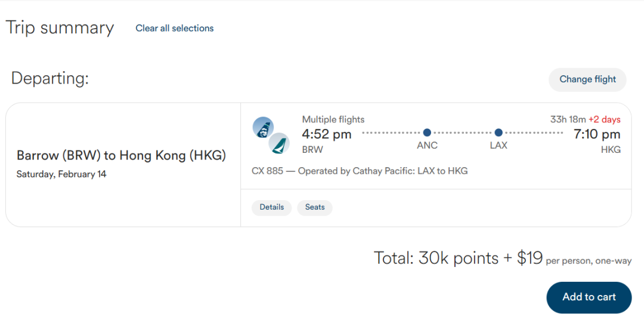Click Barrow (BRW) to Hong Kong route title
Screen dimensions: 644x329
(121, 156)
